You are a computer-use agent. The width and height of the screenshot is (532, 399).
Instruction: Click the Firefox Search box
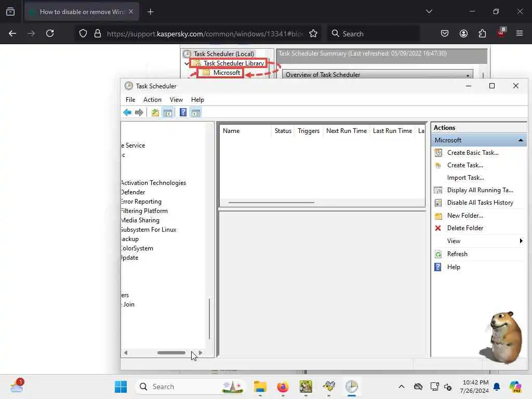[373, 34]
